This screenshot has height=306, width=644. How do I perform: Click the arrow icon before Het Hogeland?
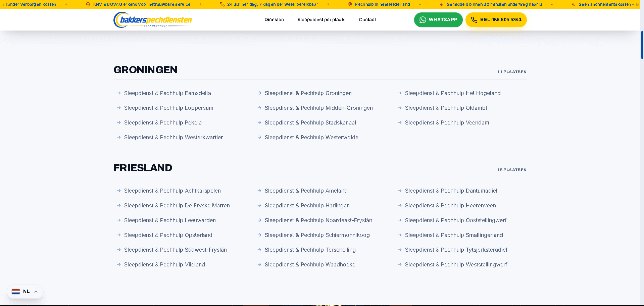click(x=400, y=93)
